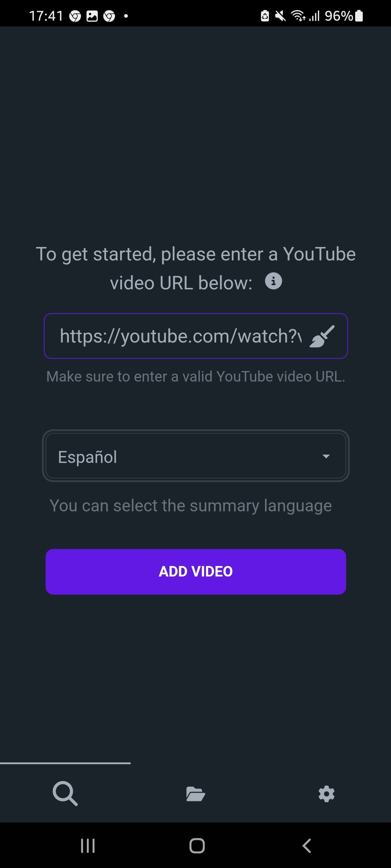391x868 pixels.
Task: Open recent apps navigation button
Action: [x=88, y=846]
